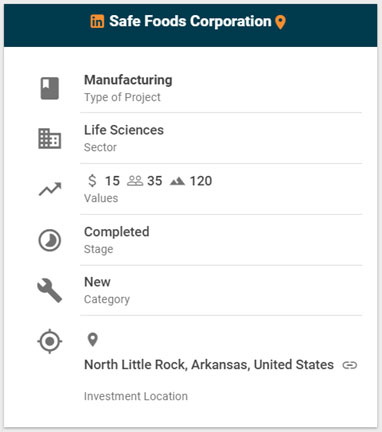
Task: Click the dollar sign investment value icon
Action: 92,181
